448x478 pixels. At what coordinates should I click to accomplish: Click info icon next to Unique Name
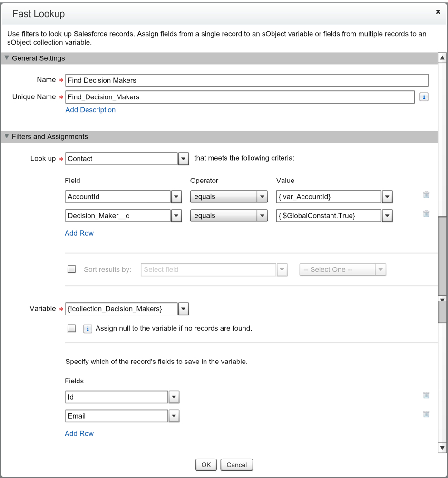point(424,97)
